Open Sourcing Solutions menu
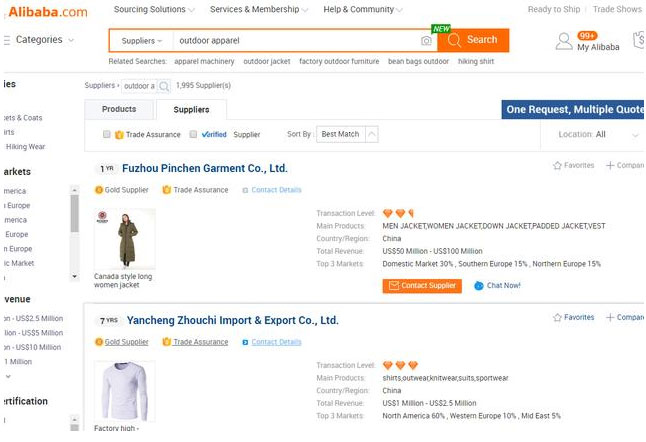 [x=154, y=9]
